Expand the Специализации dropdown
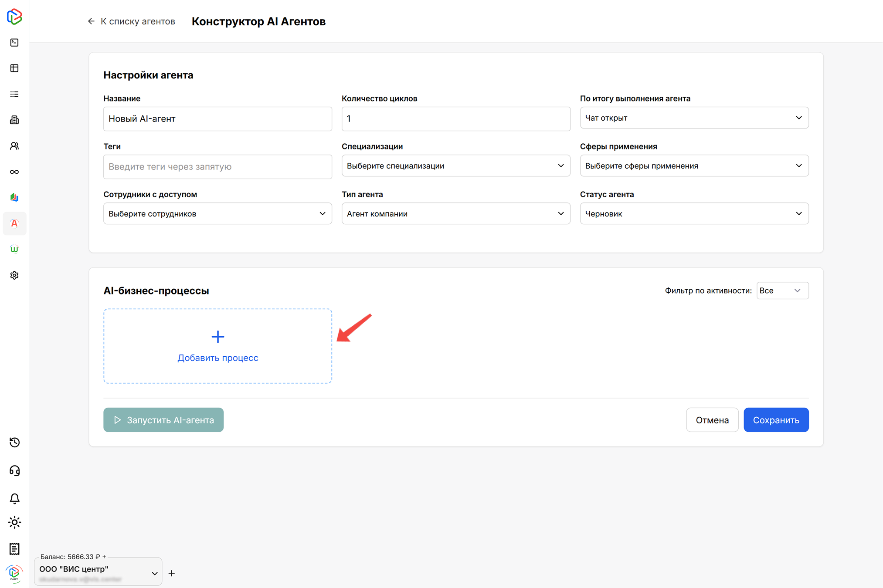Screen dimensions: 883x588 click(x=455, y=166)
